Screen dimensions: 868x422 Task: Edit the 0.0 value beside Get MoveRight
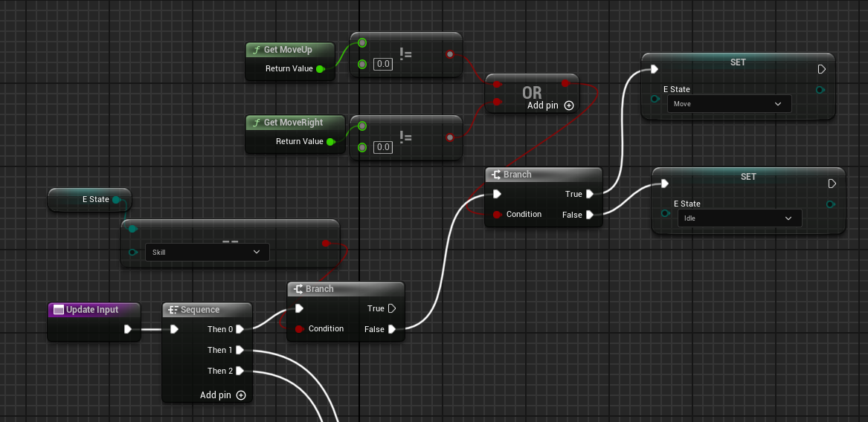(383, 147)
